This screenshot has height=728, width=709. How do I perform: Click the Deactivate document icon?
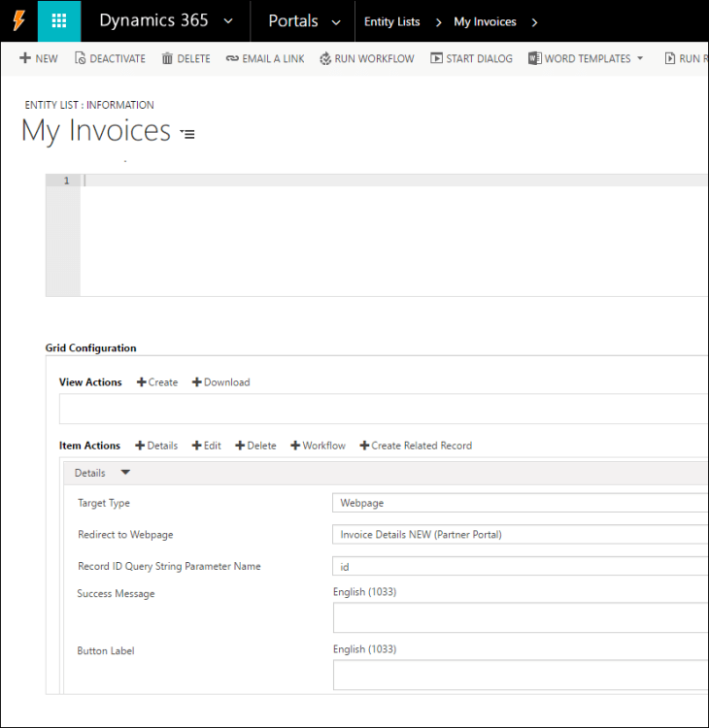click(80, 58)
